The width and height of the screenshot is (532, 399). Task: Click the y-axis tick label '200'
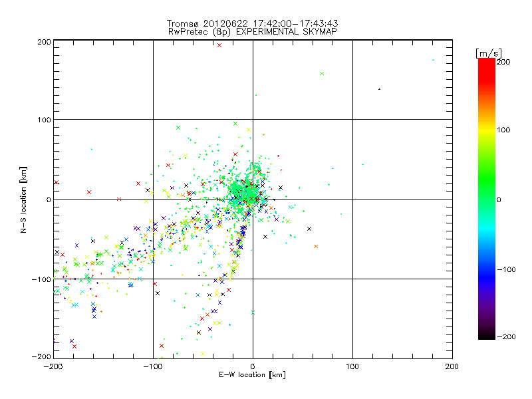coord(45,42)
